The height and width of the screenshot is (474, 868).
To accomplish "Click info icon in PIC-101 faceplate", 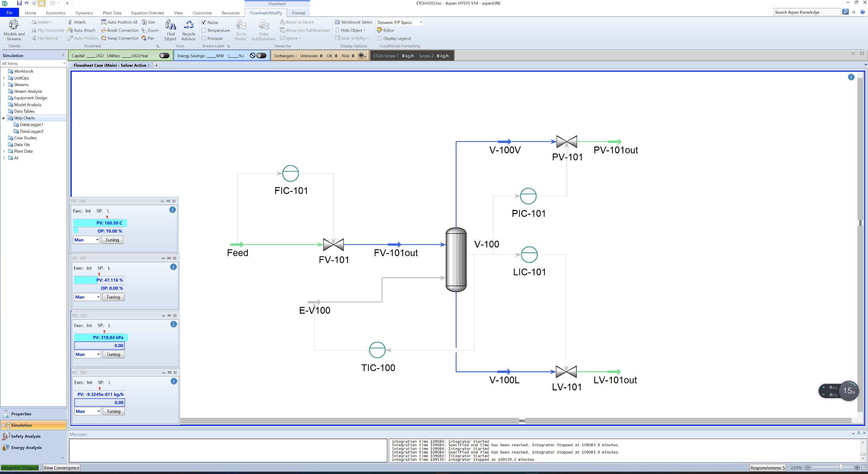I will [174, 324].
